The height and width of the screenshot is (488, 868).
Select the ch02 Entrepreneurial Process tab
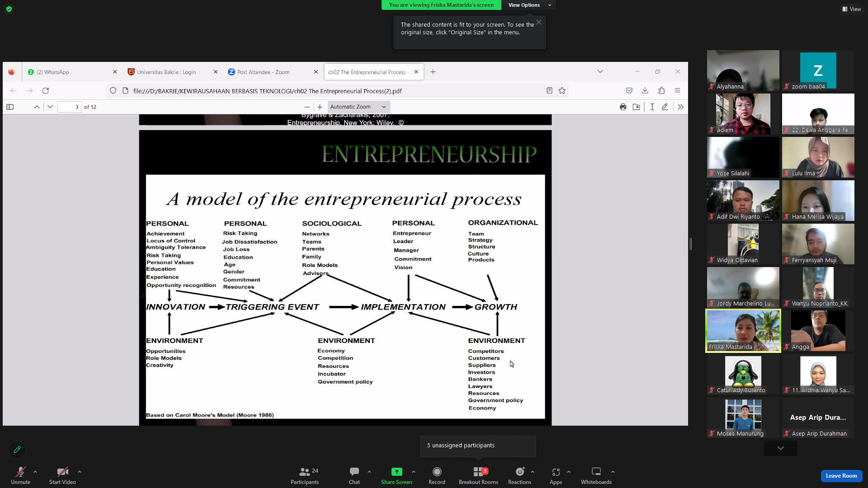tap(368, 72)
